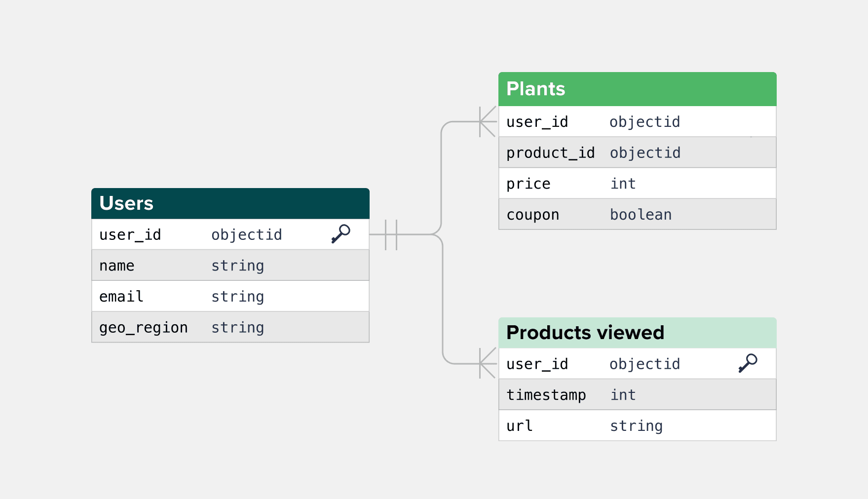Screen dimensions: 868x499
Task: Select the crow's foot connector at Plants table
Action: click(x=487, y=121)
